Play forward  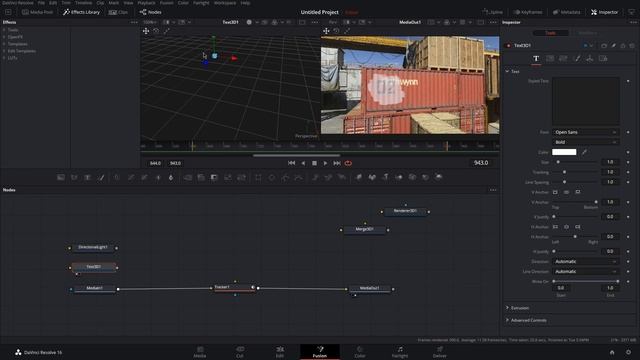coord(325,163)
